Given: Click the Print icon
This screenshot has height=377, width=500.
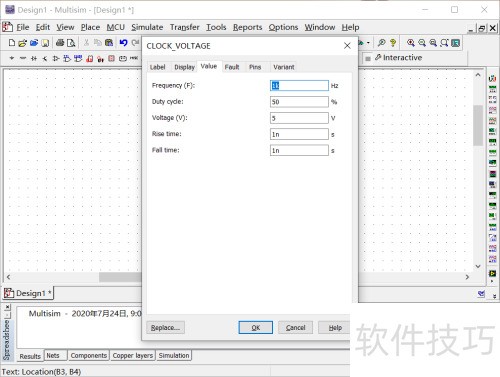Looking at the screenshot, I should click(60, 43).
